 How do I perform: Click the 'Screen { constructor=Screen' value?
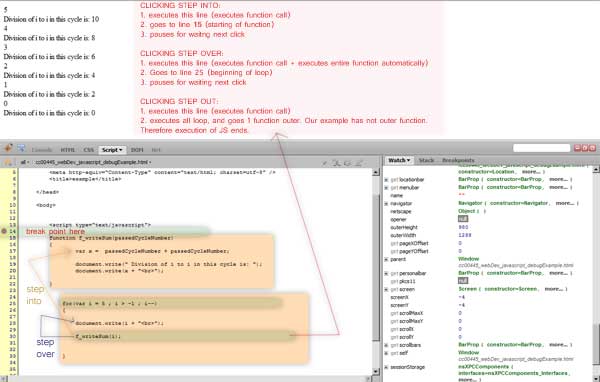(513, 289)
